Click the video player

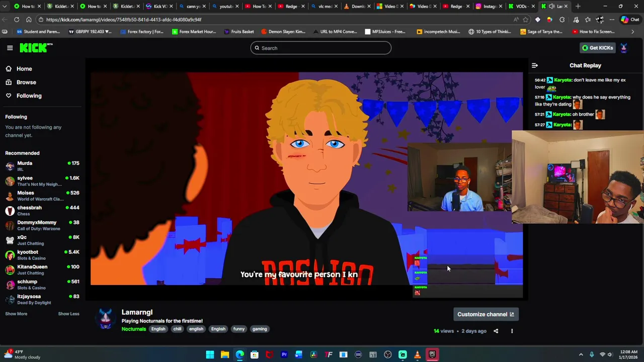(306, 178)
